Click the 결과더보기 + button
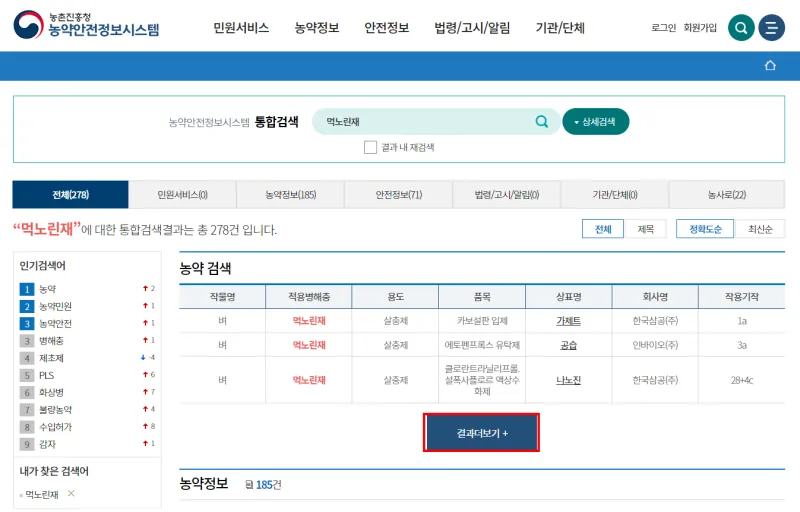 click(x=482, y=433)
